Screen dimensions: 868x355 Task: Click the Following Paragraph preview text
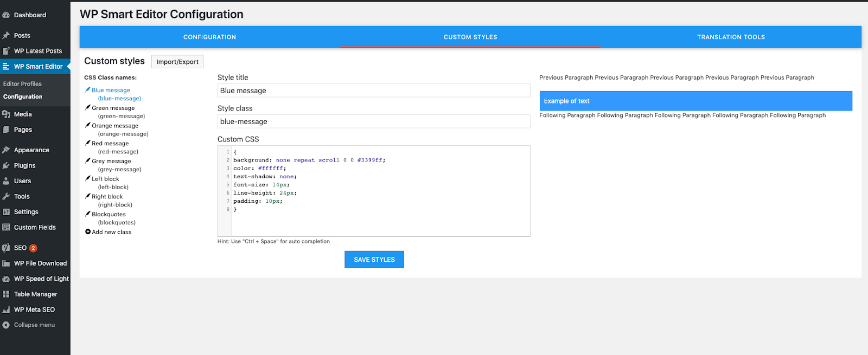point(682,115)
